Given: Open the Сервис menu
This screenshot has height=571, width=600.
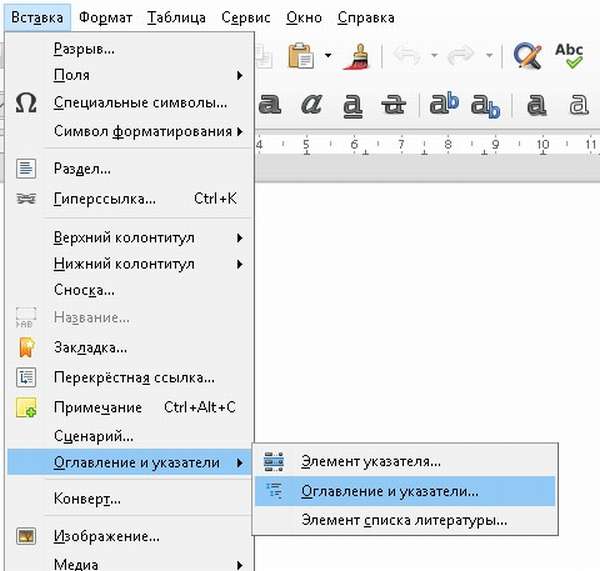Looking at the screenshot, I should point(246,18).
